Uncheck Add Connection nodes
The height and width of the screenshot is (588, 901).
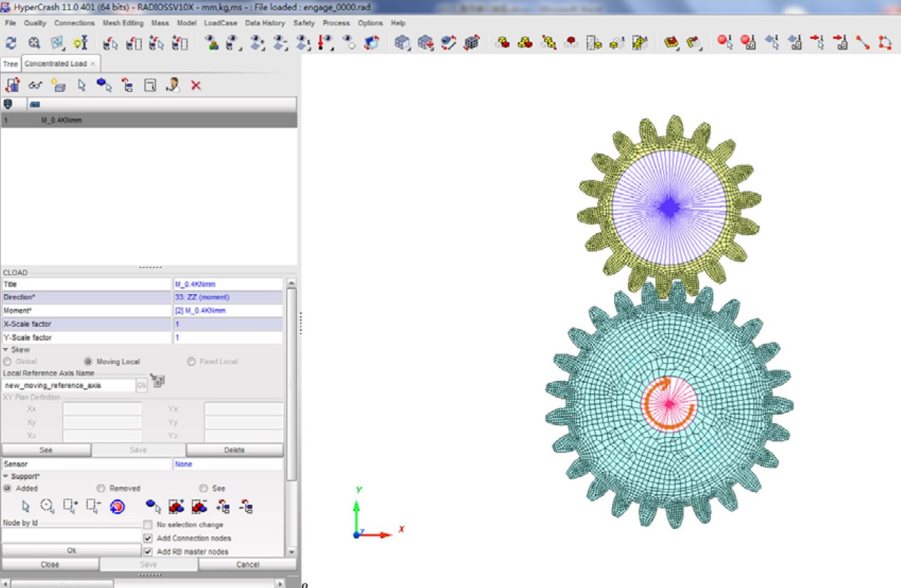(x=148, y=538)
